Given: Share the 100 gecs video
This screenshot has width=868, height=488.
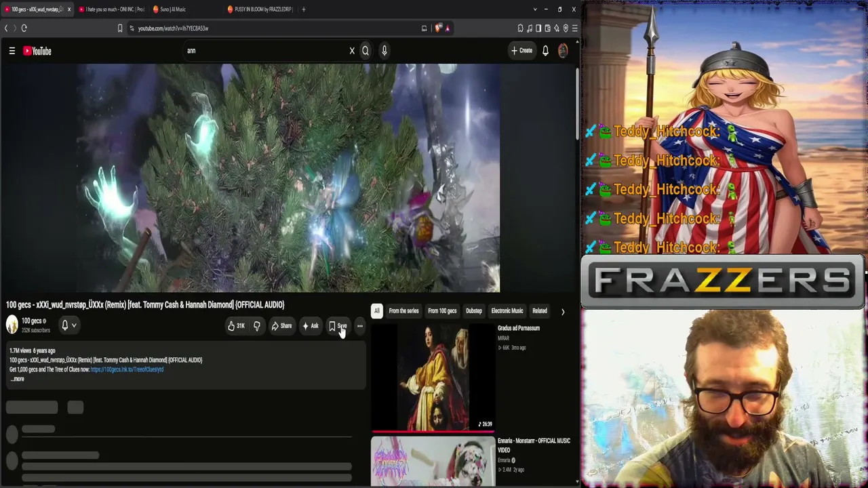Looking at the screenshot, I should [281, 326].
